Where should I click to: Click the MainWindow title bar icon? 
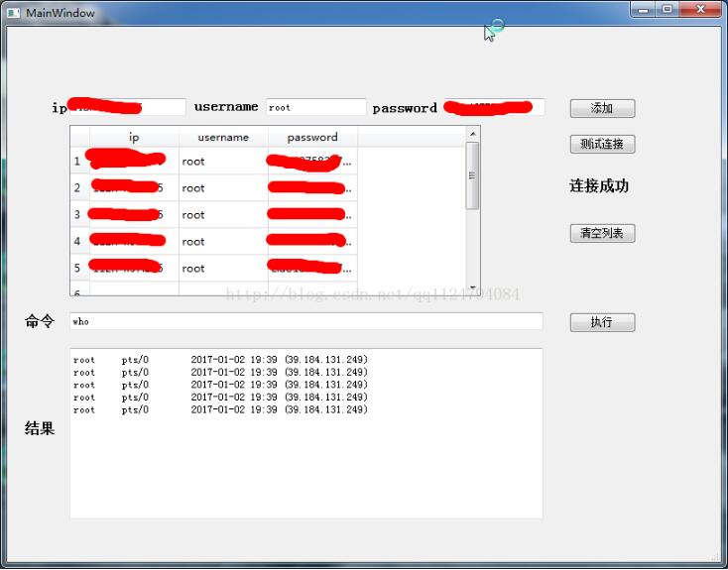(x=14, y=13)
